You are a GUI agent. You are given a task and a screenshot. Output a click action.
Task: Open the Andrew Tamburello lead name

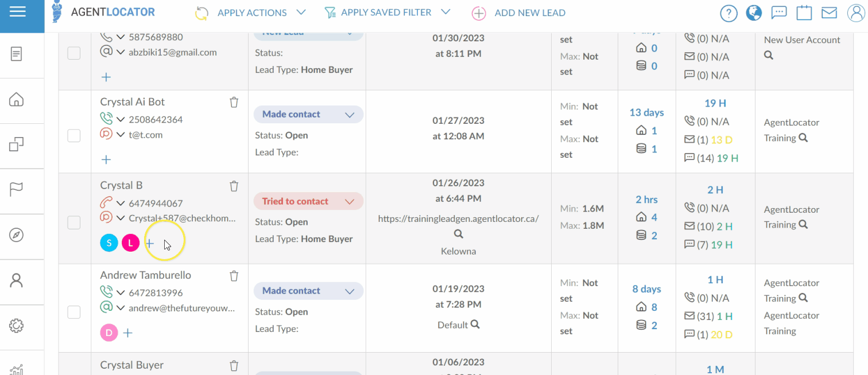coord(145,275)
